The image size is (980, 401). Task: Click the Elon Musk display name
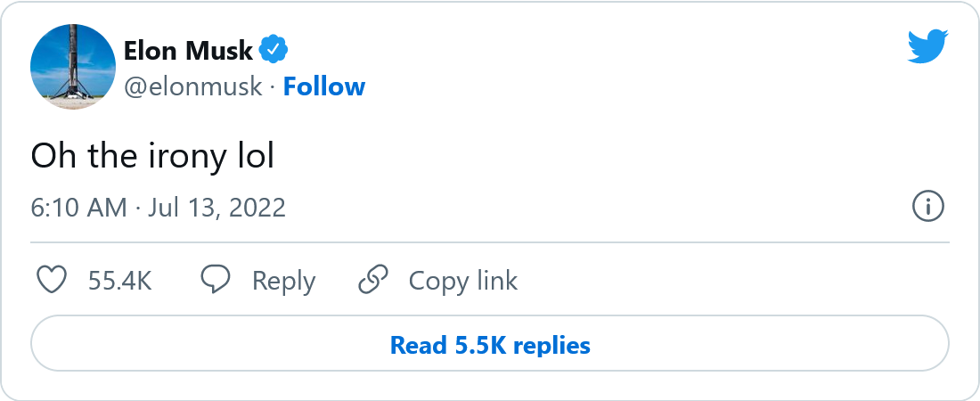coord(188,51)
